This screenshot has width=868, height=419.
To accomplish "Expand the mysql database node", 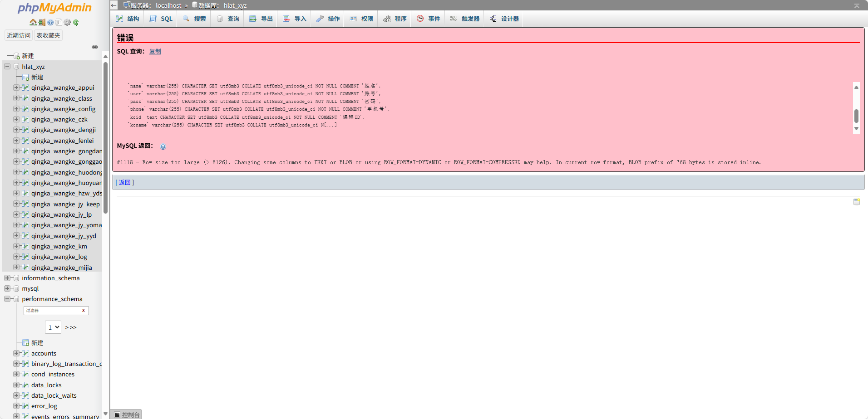I will point(7,288).
